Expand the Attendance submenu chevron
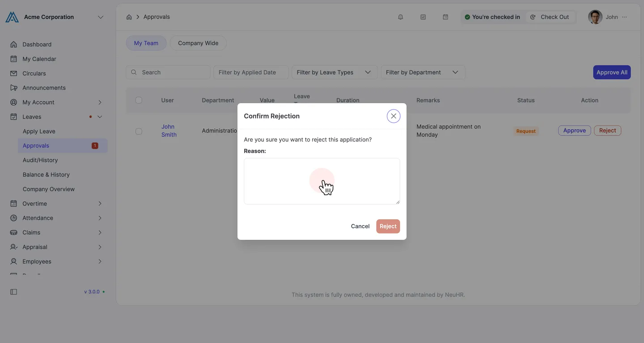This screenshot has width=644, height=343. (x=100, y=218)
